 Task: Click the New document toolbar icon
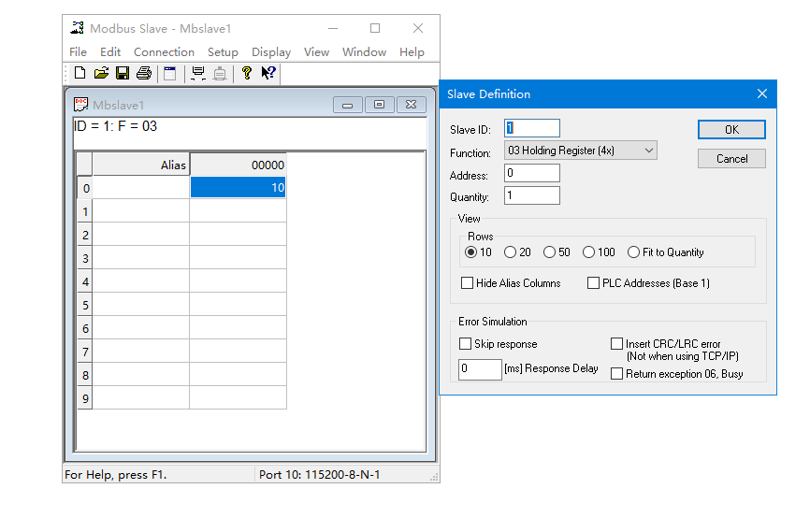pyautogui.click(x=80, y=73)
